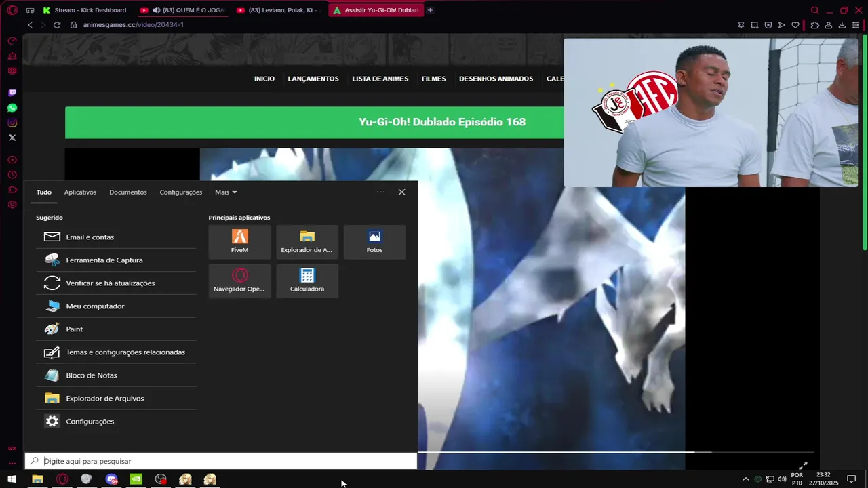This screenshot has width=868, height=488.
Task: Open Navegador Opera app tile
Action: tap(240, 281)
